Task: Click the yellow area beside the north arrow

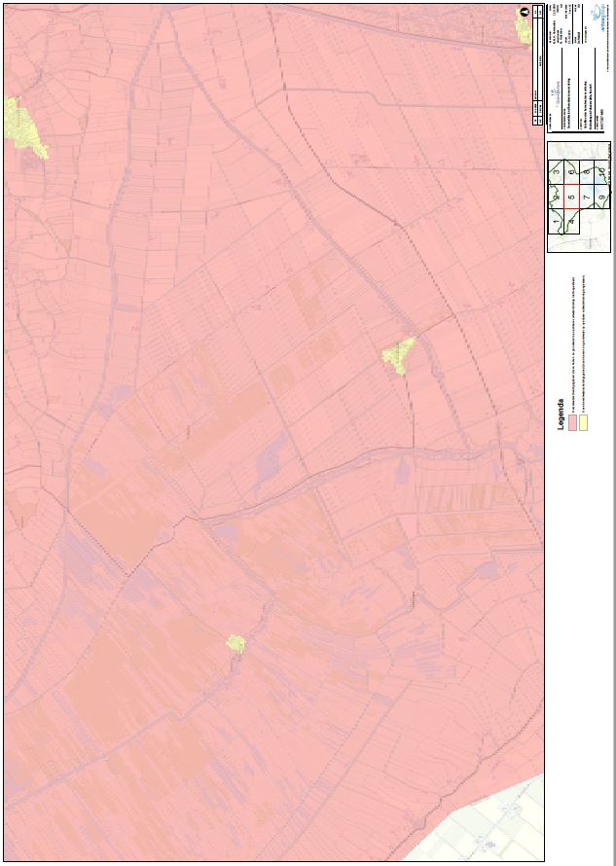Action: [525, 31]
